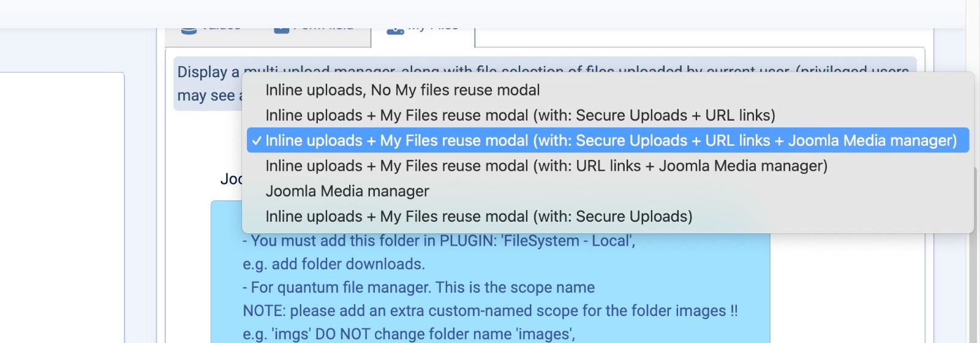Choose 'Inline uploads, No My files reuse modal'
The image size is (980, 343).
tap(402, 90)
